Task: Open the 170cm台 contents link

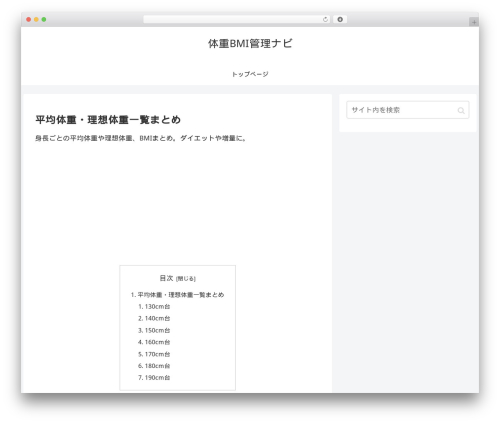Action: click(x=157, y=354)
